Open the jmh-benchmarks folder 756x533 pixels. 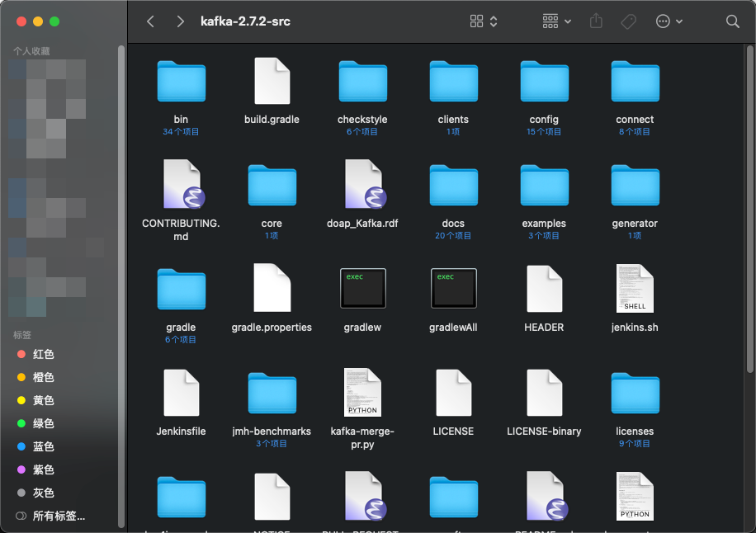coord(272,394)
